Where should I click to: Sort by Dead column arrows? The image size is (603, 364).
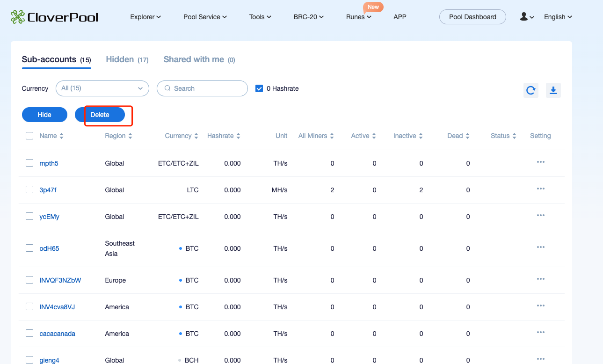click(467, 136)
